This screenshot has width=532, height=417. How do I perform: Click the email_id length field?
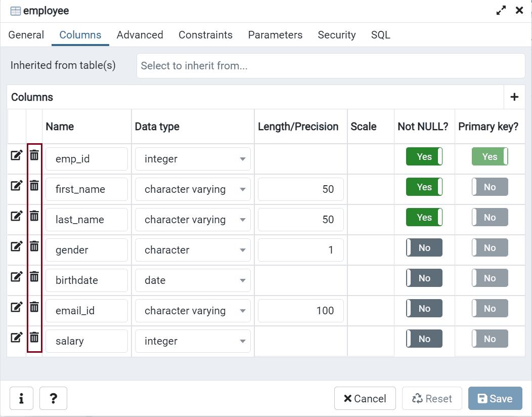[x=300, y=311]
